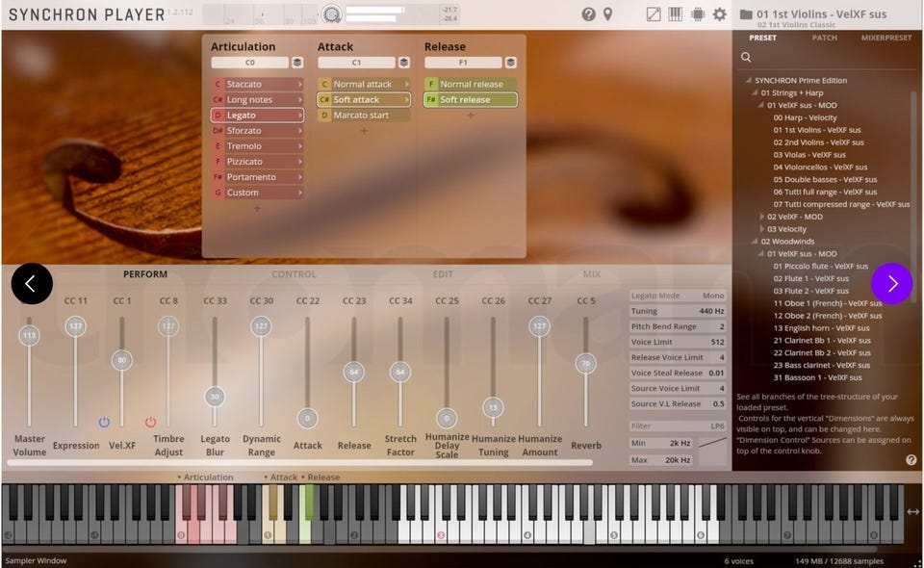The width and height of the screenshot is (924, 568).
Task: Toggle the piano keyboard view icon
Action: point(676,14)
